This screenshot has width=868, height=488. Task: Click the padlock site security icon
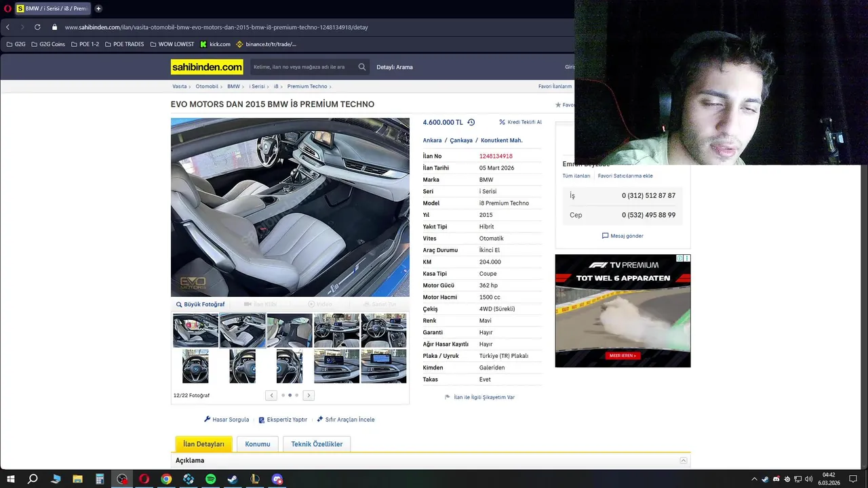(x=55, y=27)
